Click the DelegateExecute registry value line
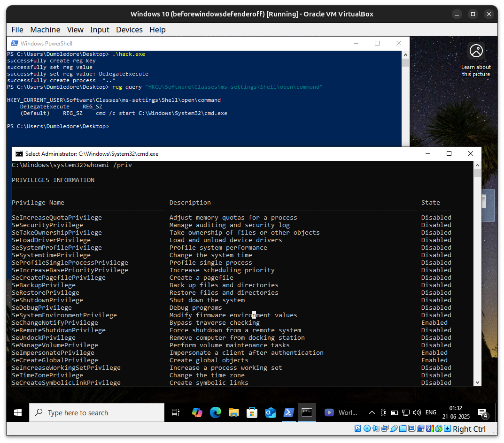The image size is (504, 443). (61, 107)
